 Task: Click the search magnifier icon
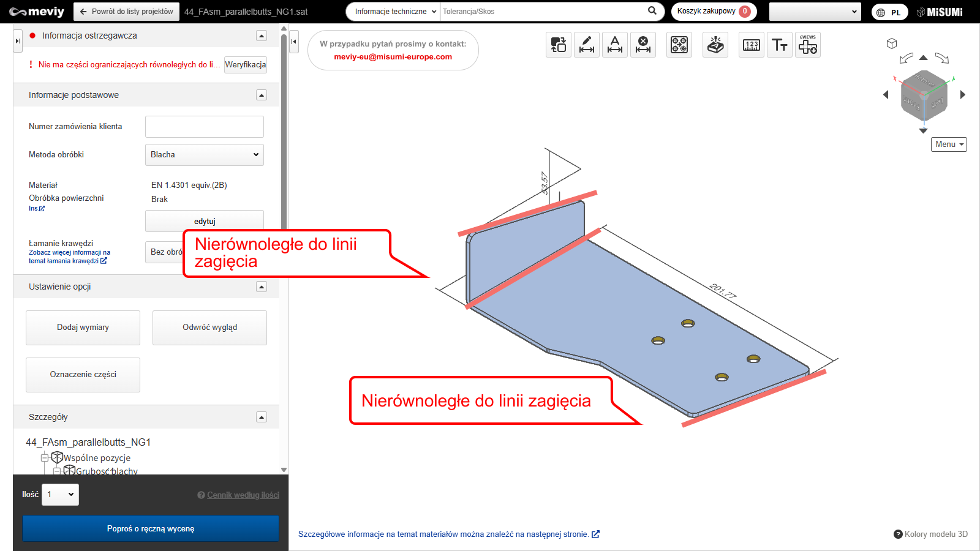[652, 11]
